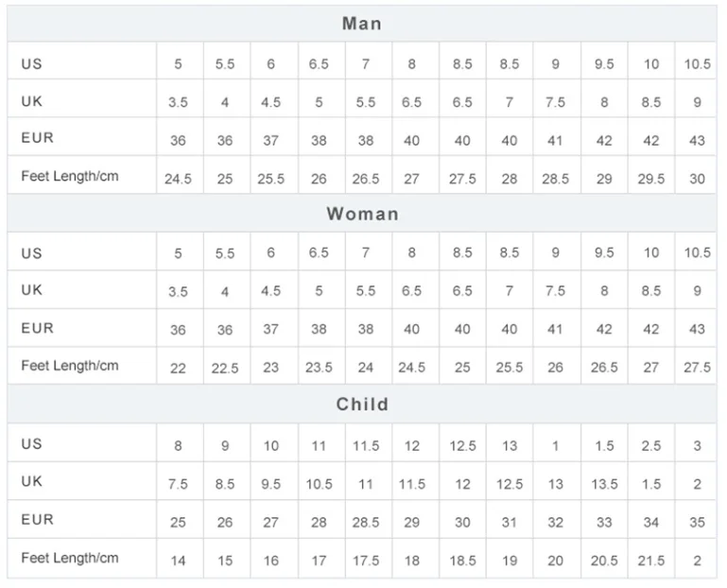Click Feet Length/cm label in Man section
This screenshot has width=727, height=588.
pyautogui.click(x=69, y=176)
